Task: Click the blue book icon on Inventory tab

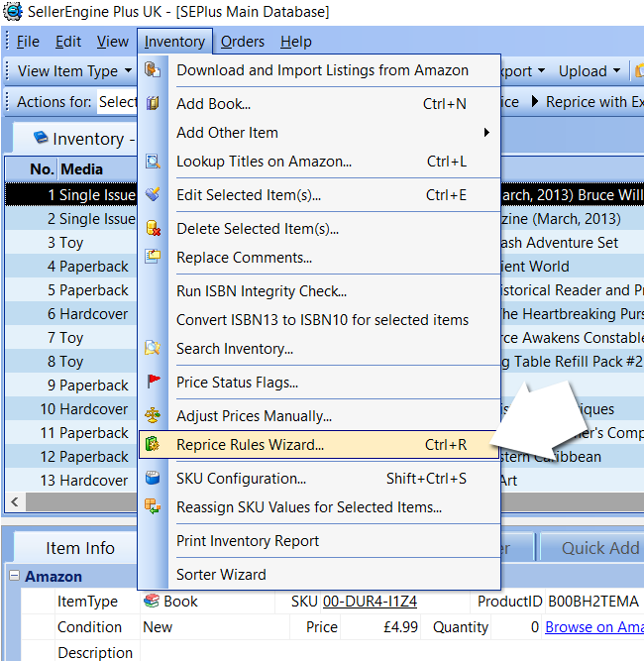Action: click(41, 137)
